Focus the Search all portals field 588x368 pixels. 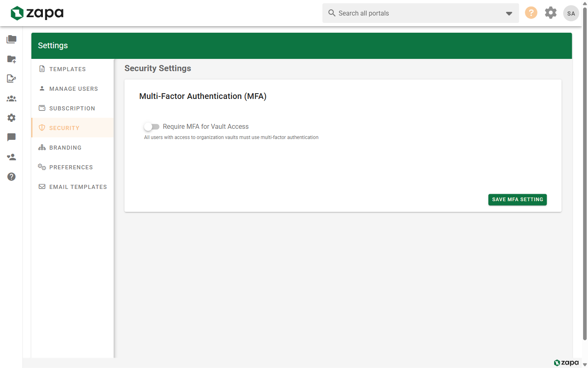pyautogui.click(x=421, y=13)
